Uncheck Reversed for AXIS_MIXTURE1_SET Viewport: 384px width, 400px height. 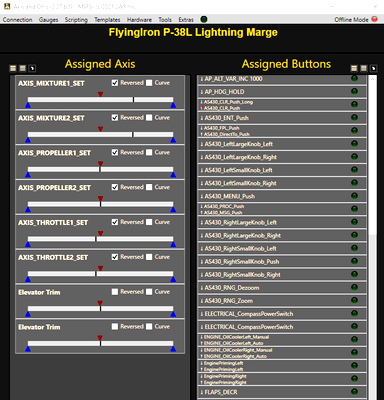click(115, 83)
